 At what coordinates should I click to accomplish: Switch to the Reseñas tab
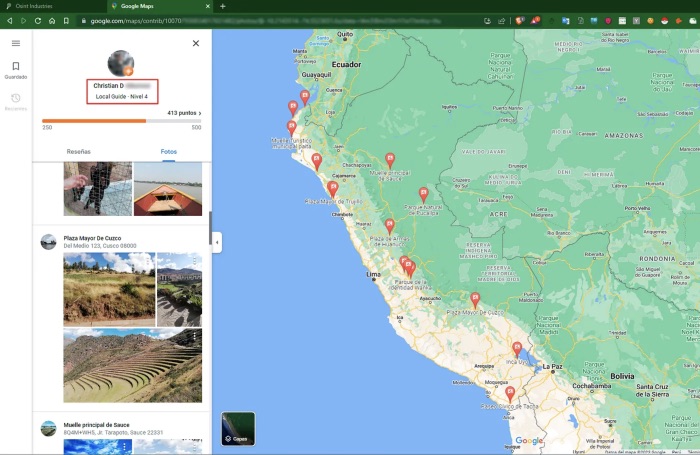pos(79,151)
